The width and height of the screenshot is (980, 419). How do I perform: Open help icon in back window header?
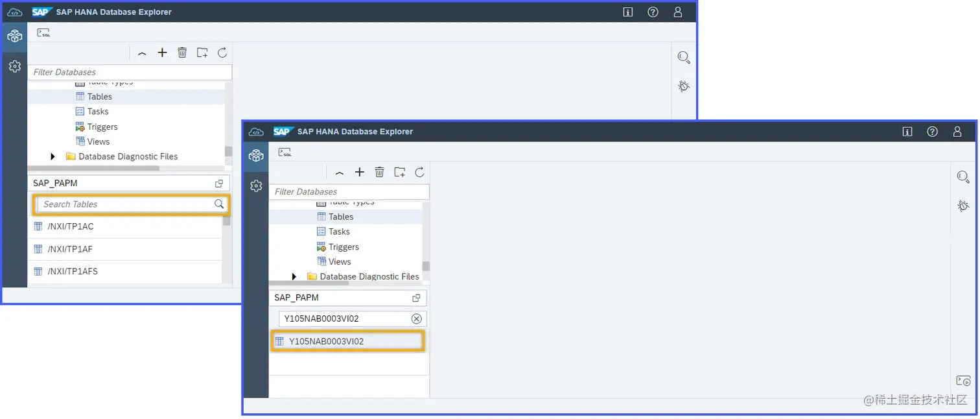(x=653, y=12)
